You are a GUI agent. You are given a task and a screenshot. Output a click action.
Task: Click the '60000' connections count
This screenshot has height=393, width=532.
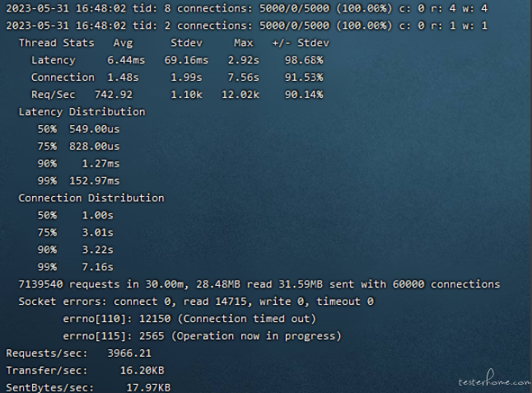(408, 284)
